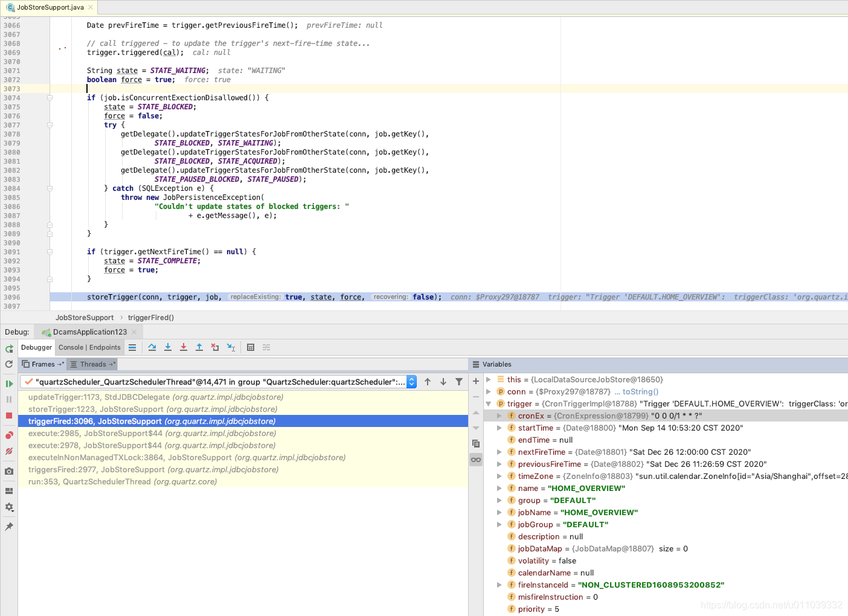The width and height of the screenshot is (848, 616).
Task: Select the execute:2985 stack frame
Action: tap(243, 434)
